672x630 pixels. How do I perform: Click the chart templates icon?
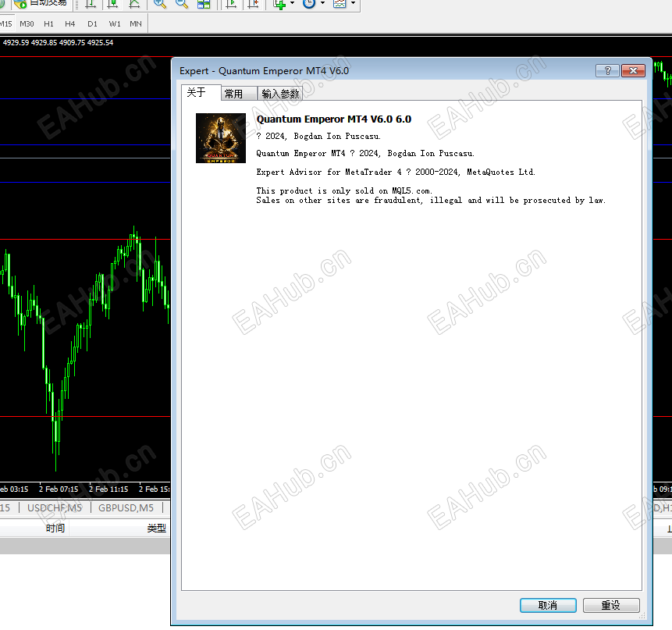point(340,4)
